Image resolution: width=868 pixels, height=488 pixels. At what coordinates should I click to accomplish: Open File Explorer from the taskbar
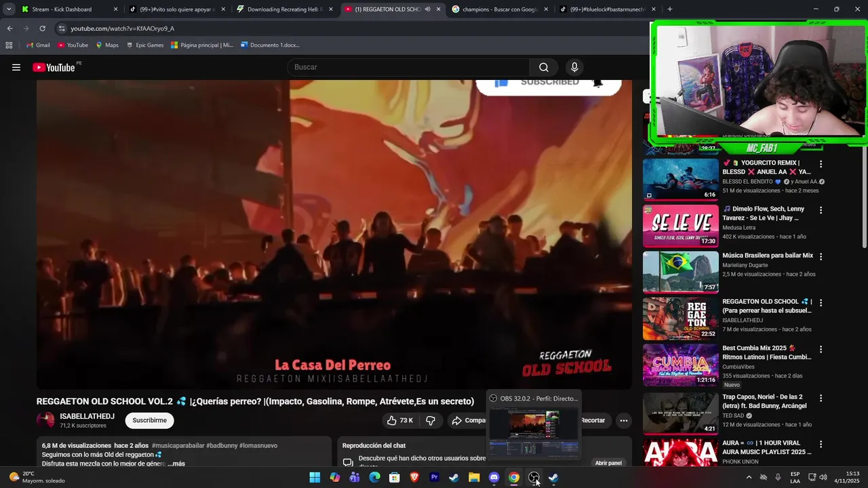click(474, 478)
